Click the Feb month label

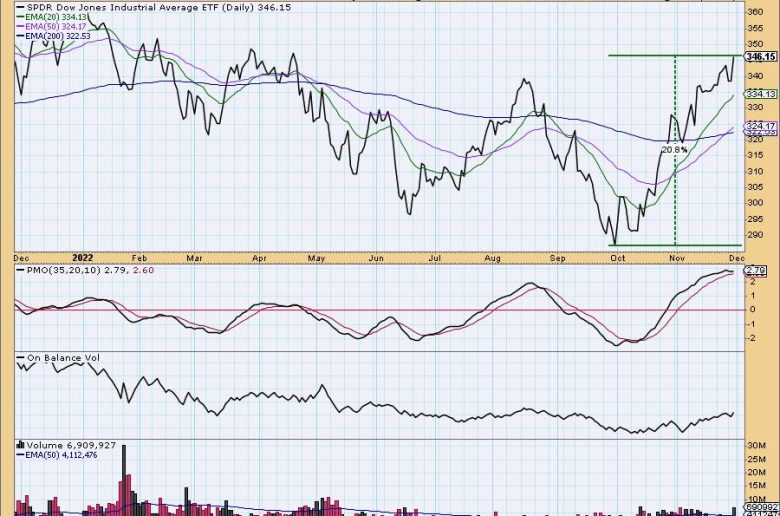(x=139, y=258)
